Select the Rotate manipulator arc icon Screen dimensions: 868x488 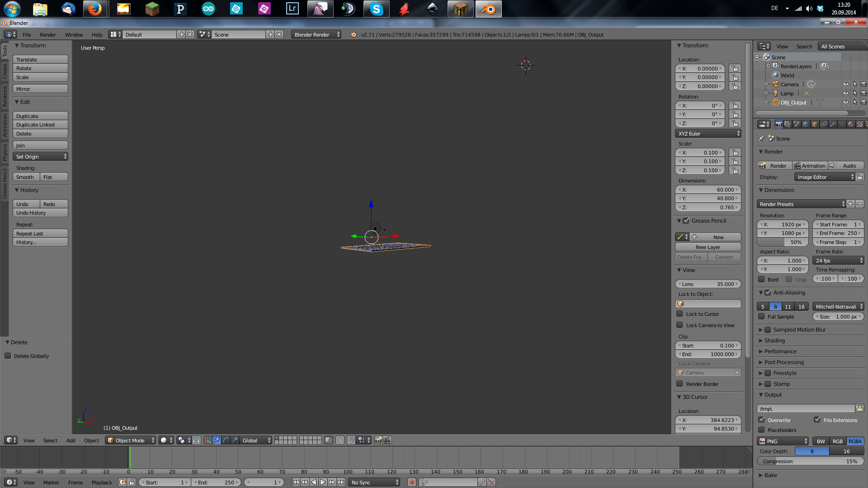tap(226, 440)
